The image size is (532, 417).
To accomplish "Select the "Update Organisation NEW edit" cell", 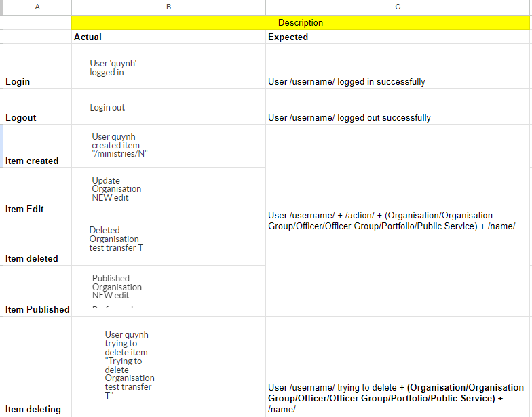I will point(168,192).
